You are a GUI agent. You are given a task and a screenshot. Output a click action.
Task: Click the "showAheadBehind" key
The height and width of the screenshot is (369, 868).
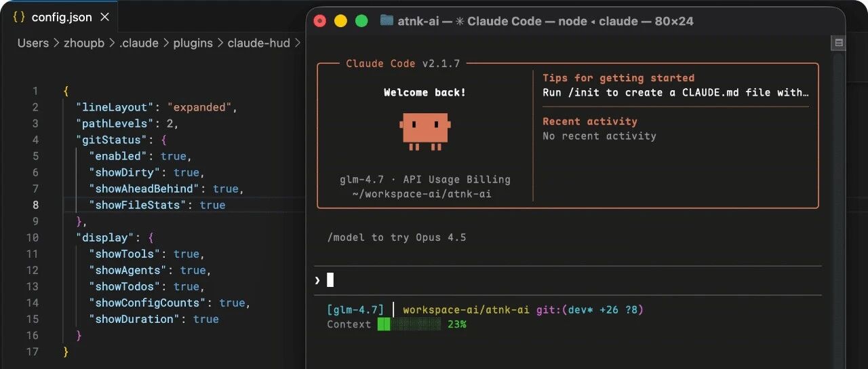click(x=144, y=189)
